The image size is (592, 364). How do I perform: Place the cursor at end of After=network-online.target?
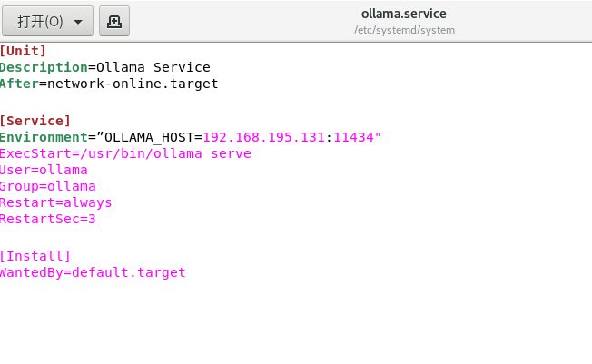click(218, 84)
